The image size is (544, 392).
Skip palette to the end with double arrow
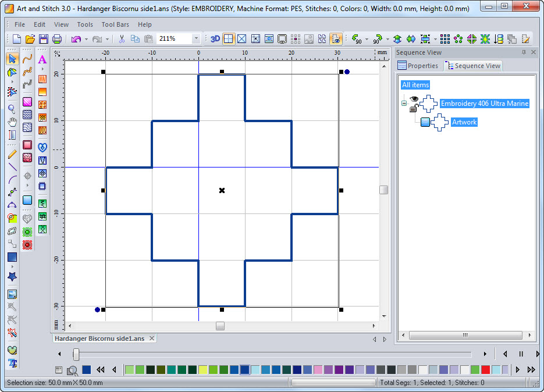(x=531, y=369)
